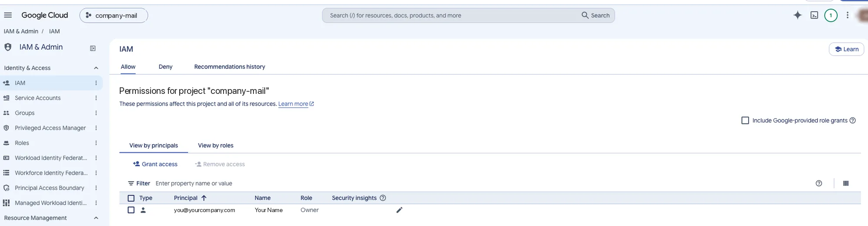Show help for Security insights column

coord(383,198)
